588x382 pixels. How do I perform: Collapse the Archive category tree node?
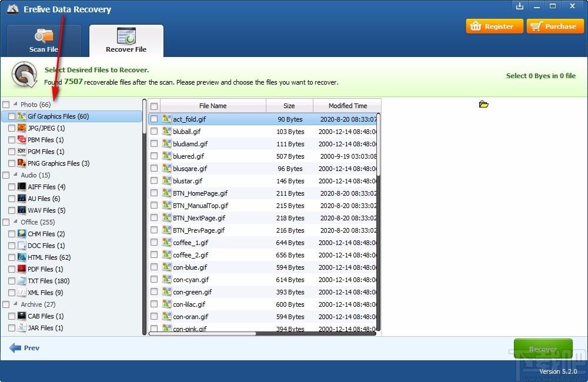tap(15, 304)
